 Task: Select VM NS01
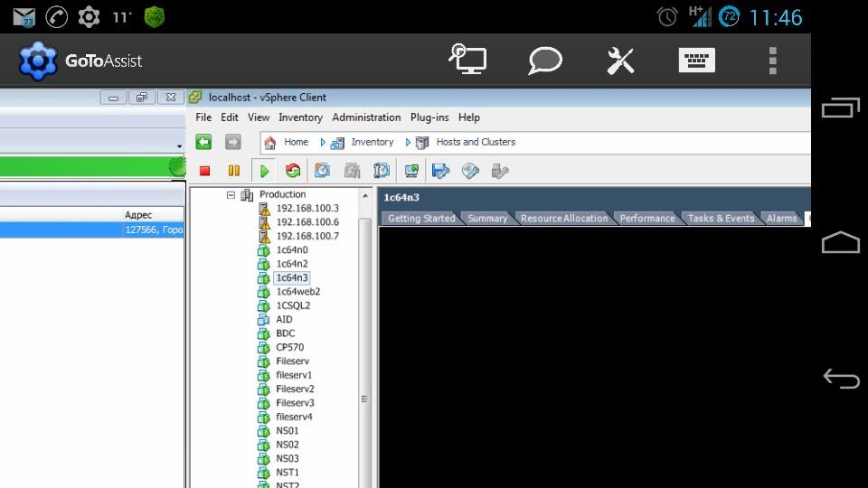tap(288, 430)
